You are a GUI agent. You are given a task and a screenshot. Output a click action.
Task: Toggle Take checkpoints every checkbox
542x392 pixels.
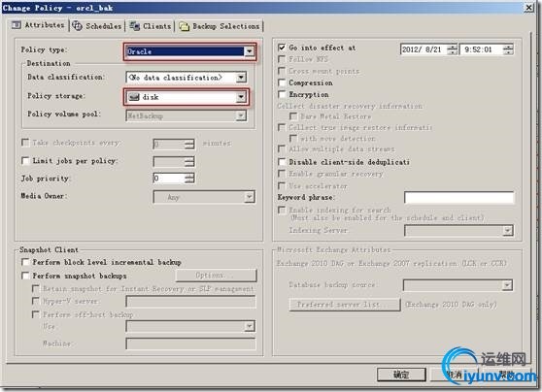(25, 143)
